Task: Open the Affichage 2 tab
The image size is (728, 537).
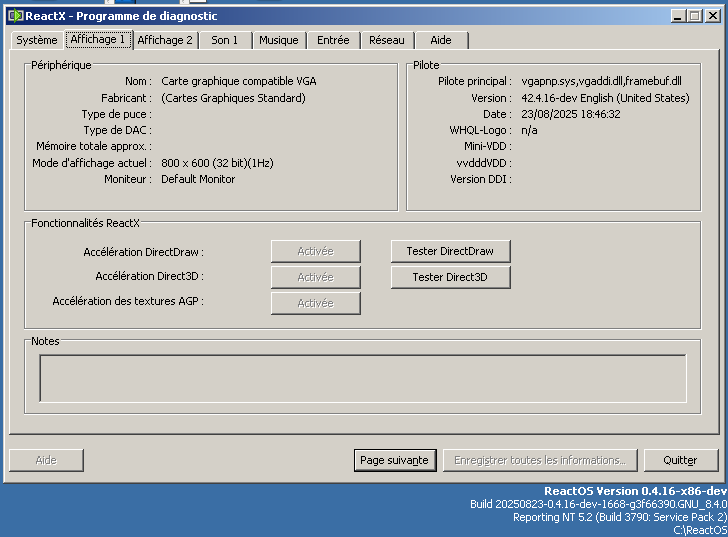Action: pyautogui.click(x=165, y=40)
